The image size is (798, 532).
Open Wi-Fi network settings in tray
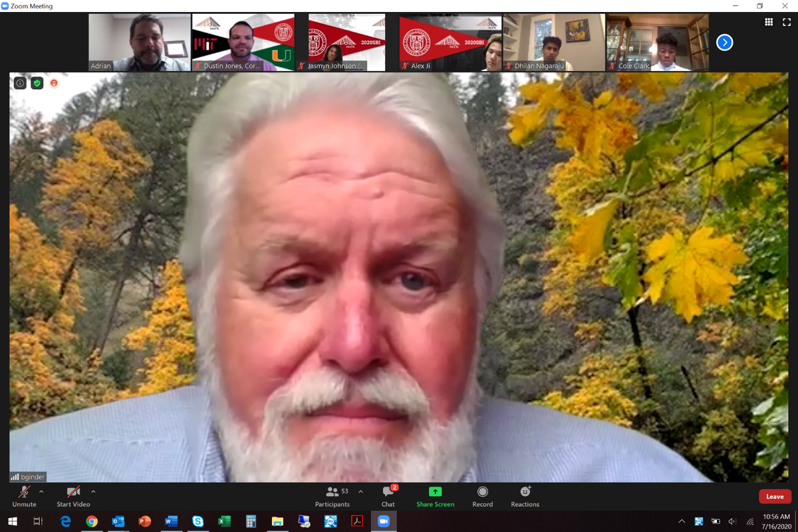(750, 522)
